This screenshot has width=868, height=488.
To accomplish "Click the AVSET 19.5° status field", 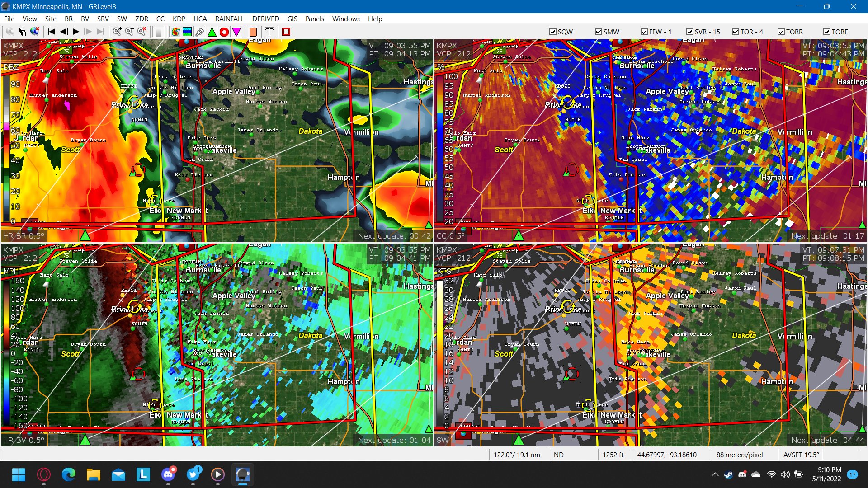I will tap(801, 455).
